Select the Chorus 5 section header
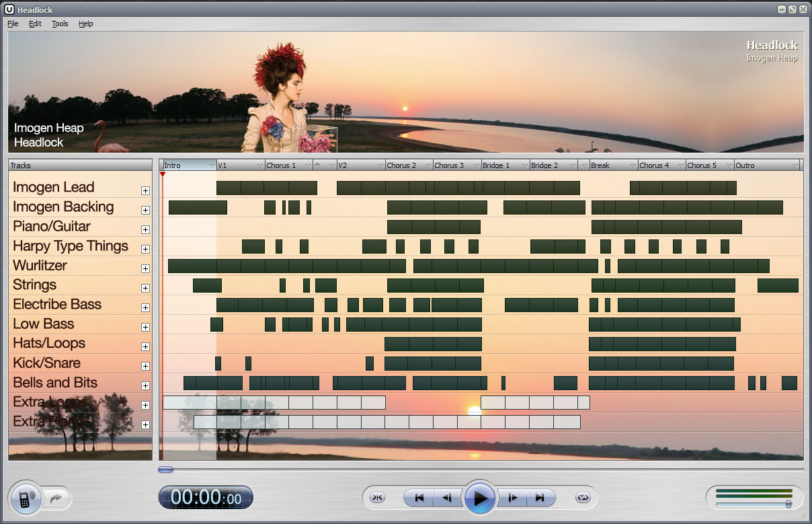This screenshot has height=524, width=812. pyautogui.click(x=709, y=165)
